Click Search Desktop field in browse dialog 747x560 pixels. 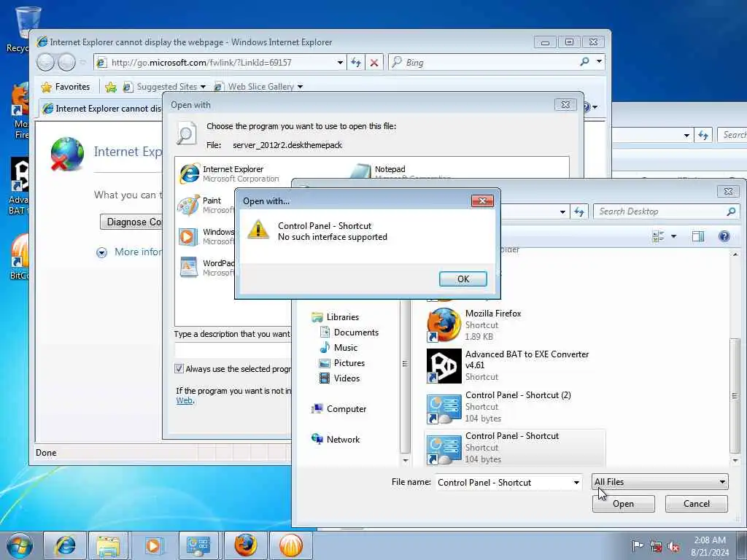(659, 211)
